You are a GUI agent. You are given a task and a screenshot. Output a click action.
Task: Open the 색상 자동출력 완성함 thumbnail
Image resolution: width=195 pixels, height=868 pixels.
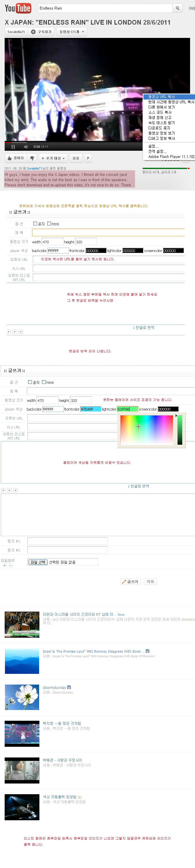click(22, 807)
